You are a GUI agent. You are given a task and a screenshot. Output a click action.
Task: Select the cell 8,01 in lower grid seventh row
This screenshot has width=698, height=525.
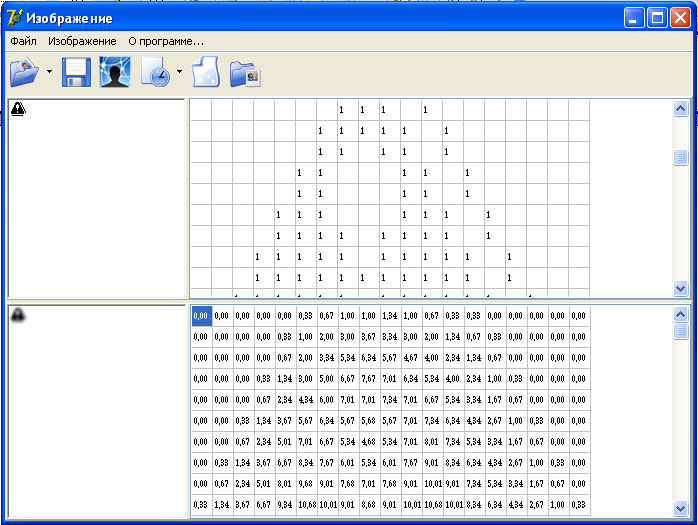pyautogui.click(x=432, y=442)
